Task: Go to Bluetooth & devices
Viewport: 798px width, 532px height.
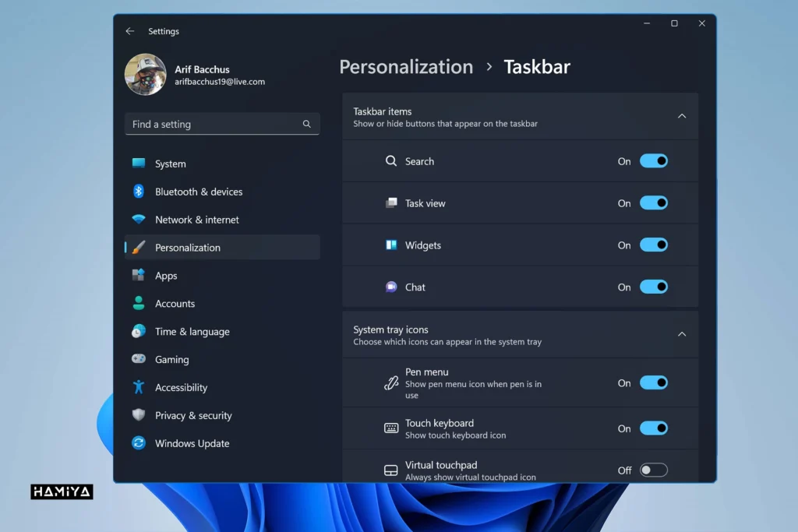Action: click(222, 192)
